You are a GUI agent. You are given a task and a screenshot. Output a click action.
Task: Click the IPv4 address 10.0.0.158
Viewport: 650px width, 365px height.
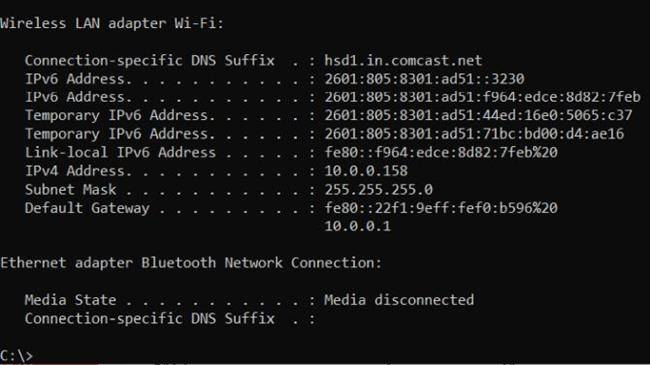(x=366, y=171)
